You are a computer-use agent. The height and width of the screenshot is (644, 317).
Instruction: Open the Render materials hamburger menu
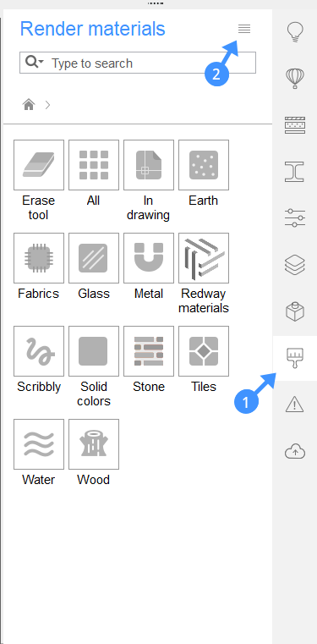point(244,29)
